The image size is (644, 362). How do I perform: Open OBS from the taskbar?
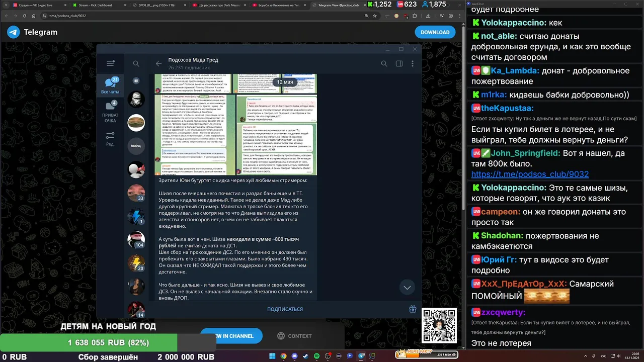pos(328,356)
